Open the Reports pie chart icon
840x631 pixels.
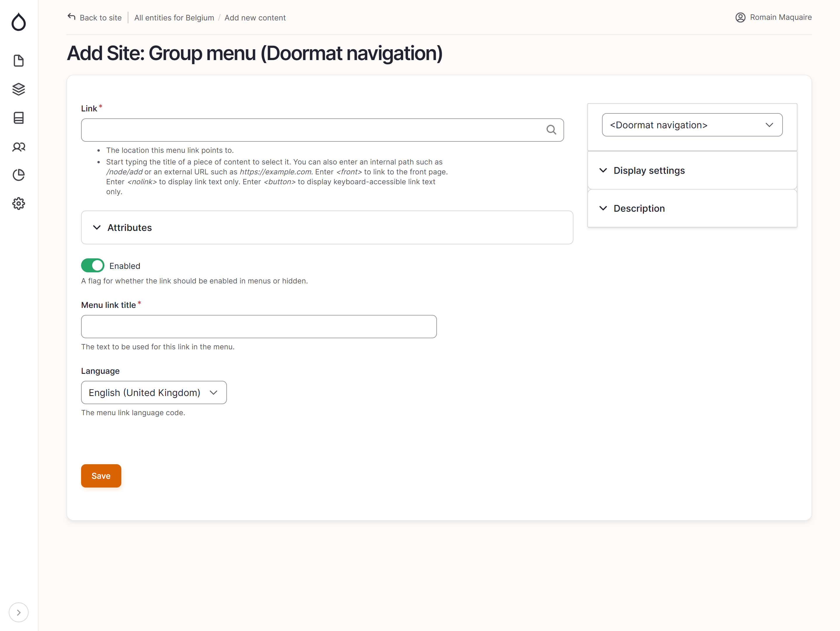click(19, 175)
